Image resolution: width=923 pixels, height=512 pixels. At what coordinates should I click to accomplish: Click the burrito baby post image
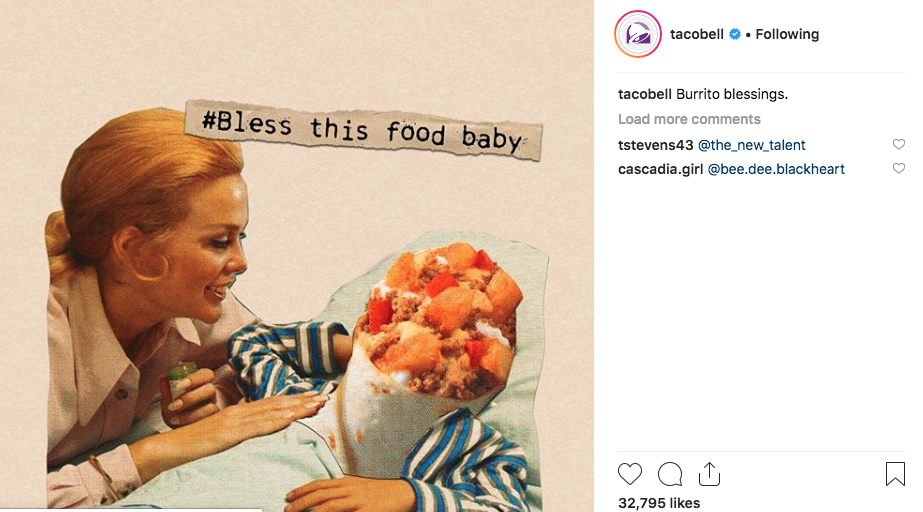(x=297, y=256)
